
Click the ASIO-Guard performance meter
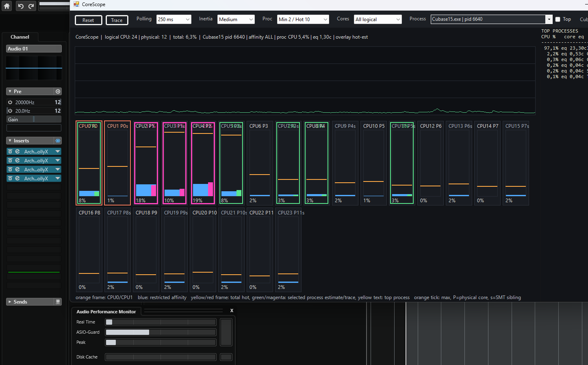pos(161,332)
